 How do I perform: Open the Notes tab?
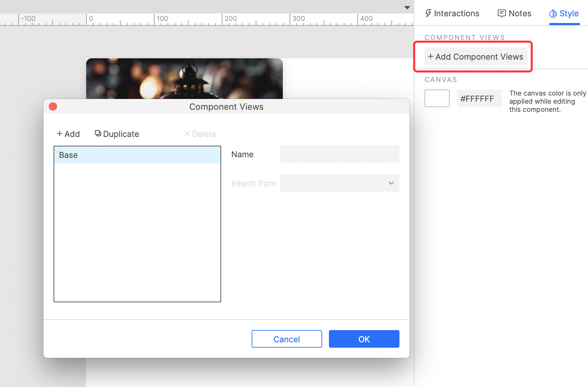tap(514, 13)
